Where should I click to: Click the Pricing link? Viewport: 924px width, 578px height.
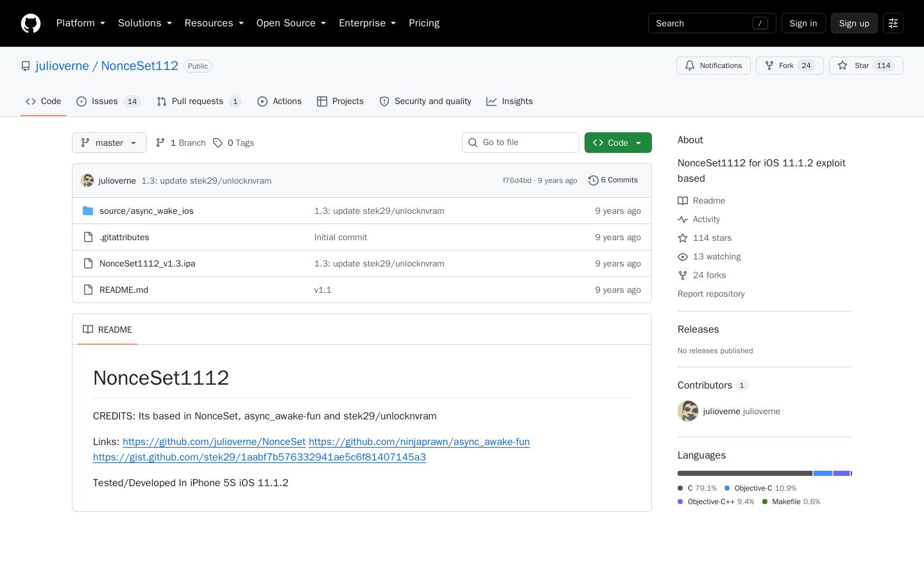click(424, 23)
